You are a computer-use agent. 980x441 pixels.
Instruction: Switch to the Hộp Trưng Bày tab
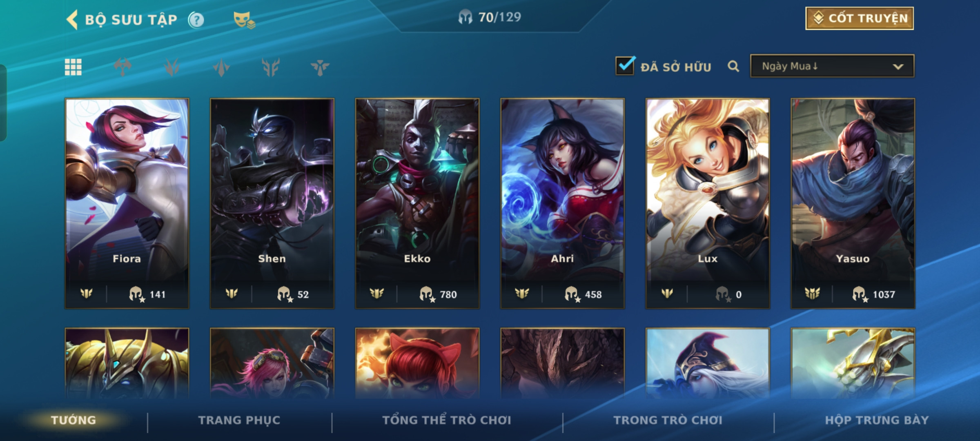click(877, 420)
